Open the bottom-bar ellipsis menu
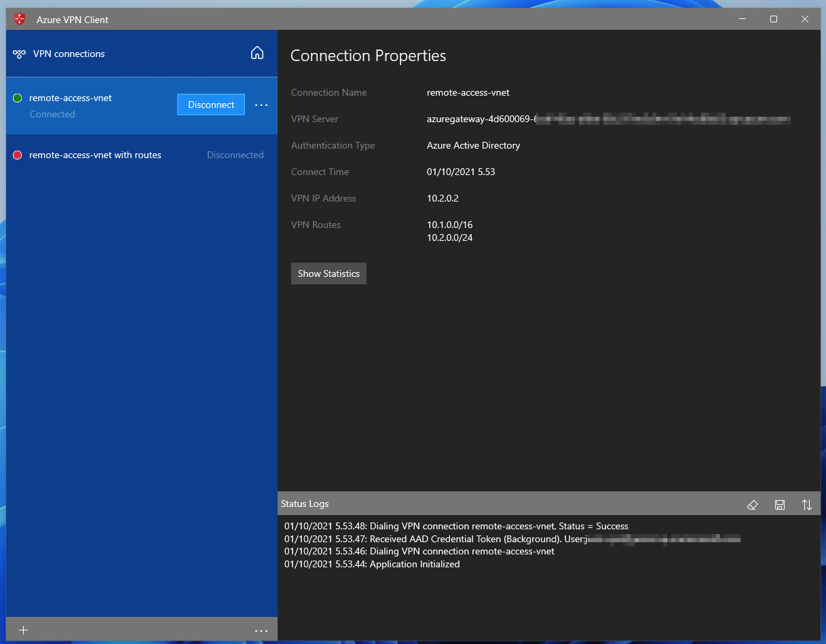This screenshot has width=826, height=644. 261,631
